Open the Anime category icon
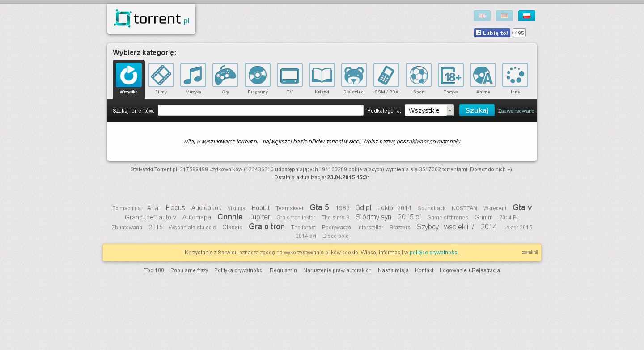Screen dimensions: 644x350 click(x=483, y=75)
